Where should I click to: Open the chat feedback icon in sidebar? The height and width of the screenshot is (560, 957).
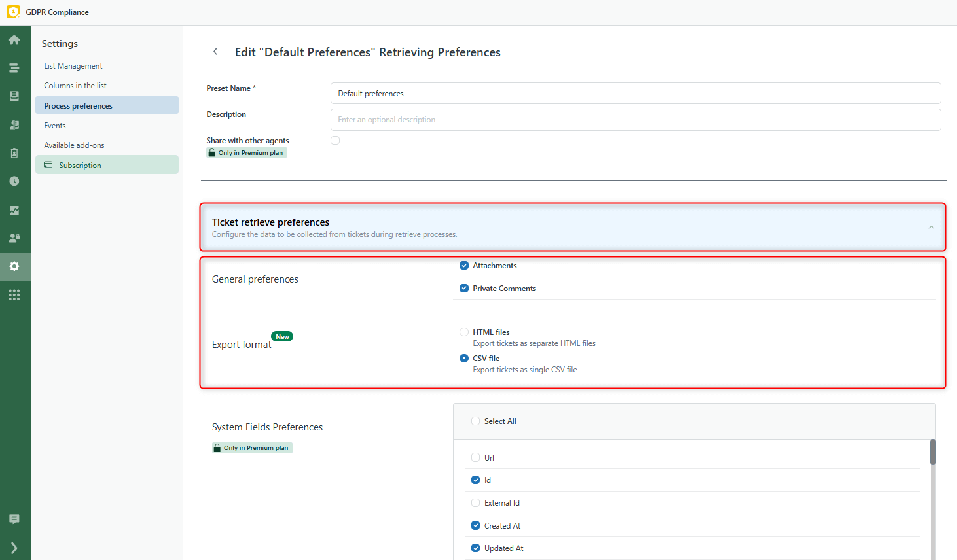point(14,519)
